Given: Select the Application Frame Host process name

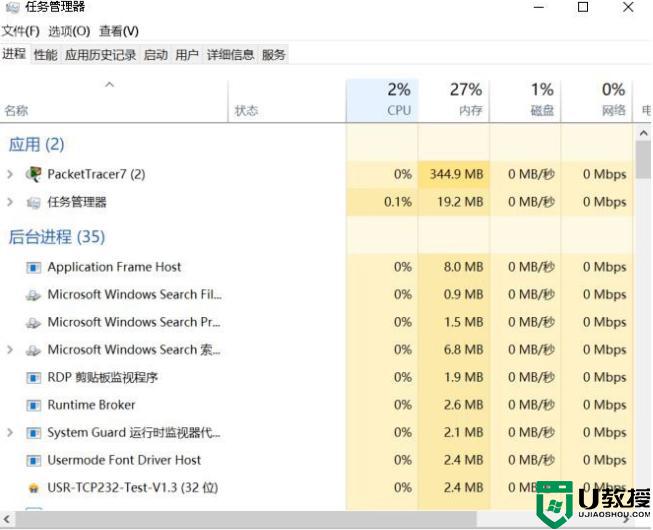Looking at the screenshot, I should (x=114, y=267).
